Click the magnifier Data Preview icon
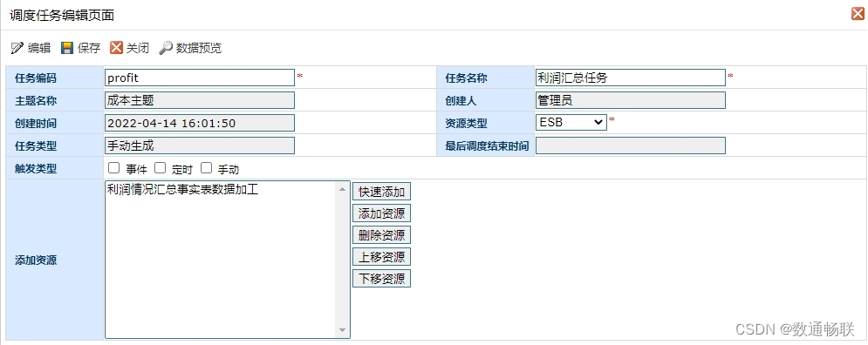The width and height of the screenshot is (868, 345). click(x=166, y=48)
